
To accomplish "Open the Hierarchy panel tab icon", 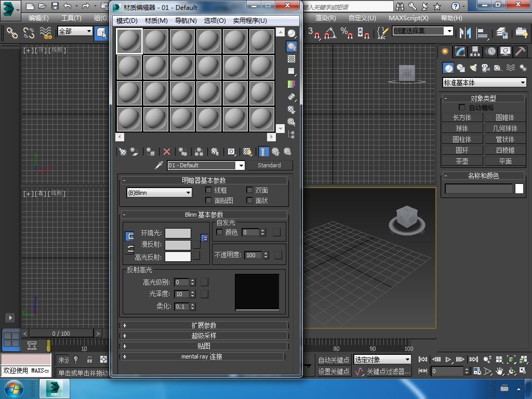I will [x=475, y=51].
